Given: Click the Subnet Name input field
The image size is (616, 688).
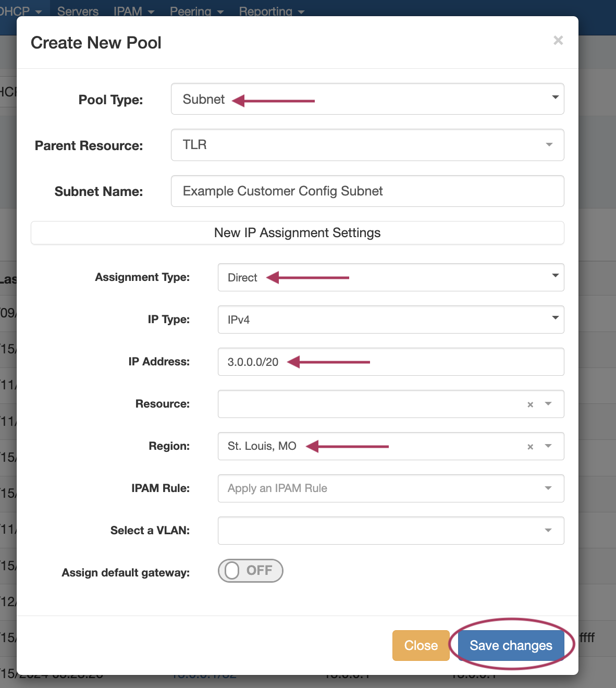Looking at the screenshot, I should pos(367,191).
